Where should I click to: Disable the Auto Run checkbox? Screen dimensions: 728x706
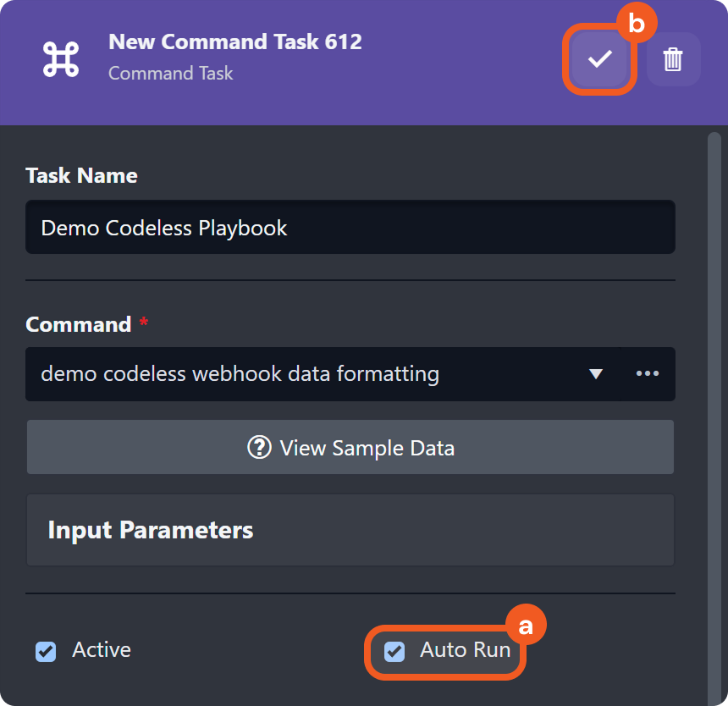pos(394,651)
